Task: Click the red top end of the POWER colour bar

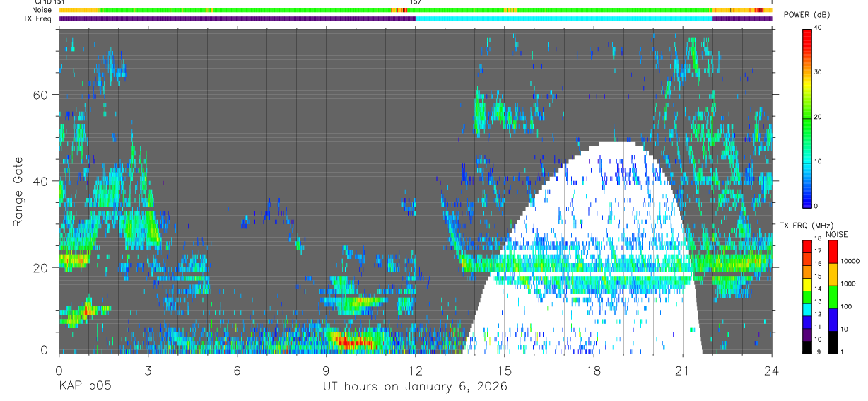Action: tap(807, 34)
